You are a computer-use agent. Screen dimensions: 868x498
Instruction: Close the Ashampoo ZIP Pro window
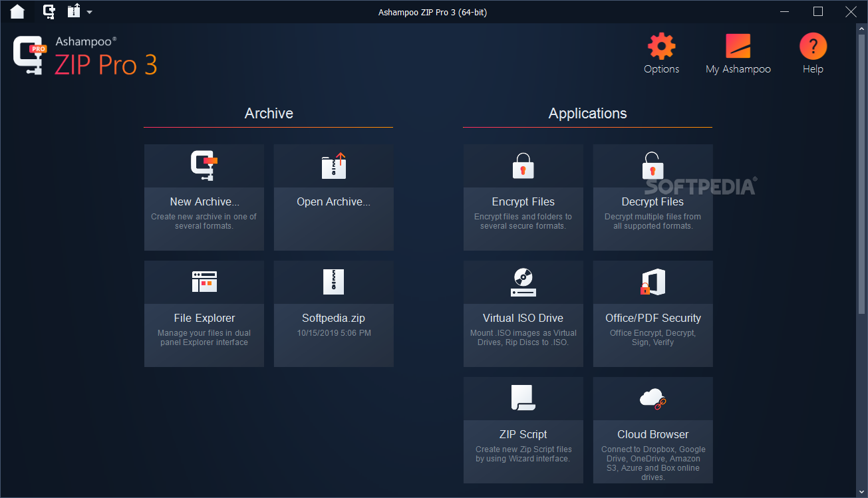click(x=851, y=11)
